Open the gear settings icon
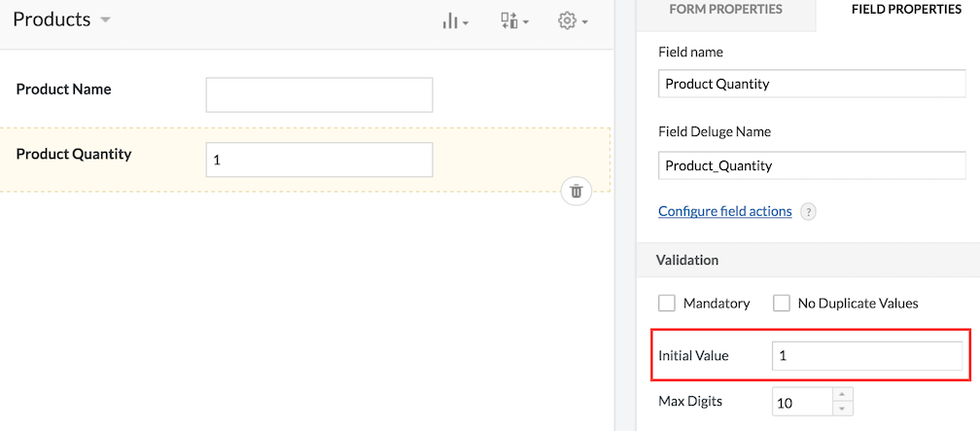This screenshot has height=431, width=980. pyautogui.click(x=566, y=21)
